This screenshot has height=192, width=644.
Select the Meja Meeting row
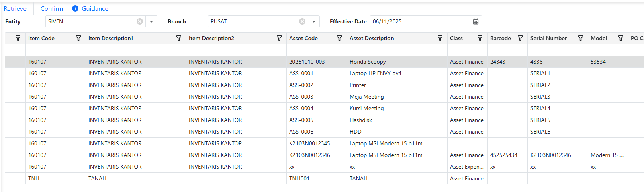325,97
